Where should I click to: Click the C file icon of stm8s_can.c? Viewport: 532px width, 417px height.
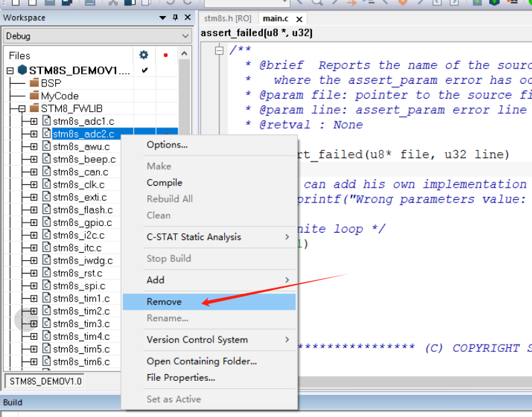46,172
